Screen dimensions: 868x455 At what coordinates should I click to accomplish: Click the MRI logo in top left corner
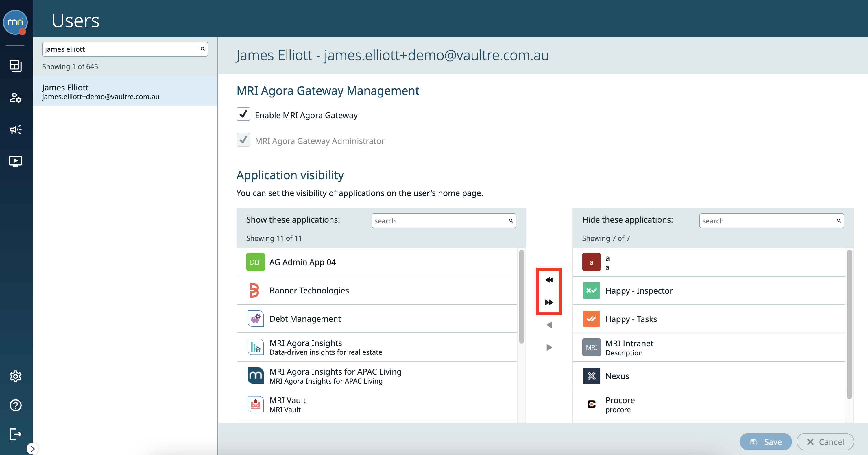click(x=15, y=22)
